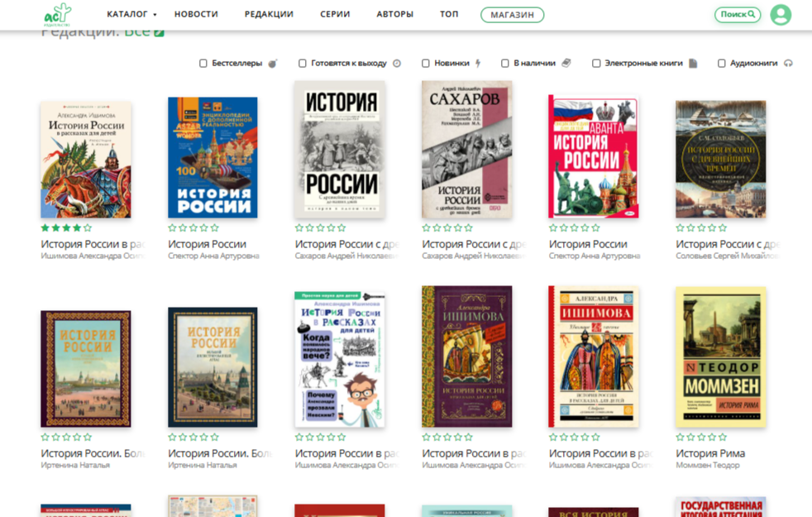This screenshot has width=812, height=517.
Task: Open cover of Ишимова История России в рассказах для детей
Action: pos(86,160)
